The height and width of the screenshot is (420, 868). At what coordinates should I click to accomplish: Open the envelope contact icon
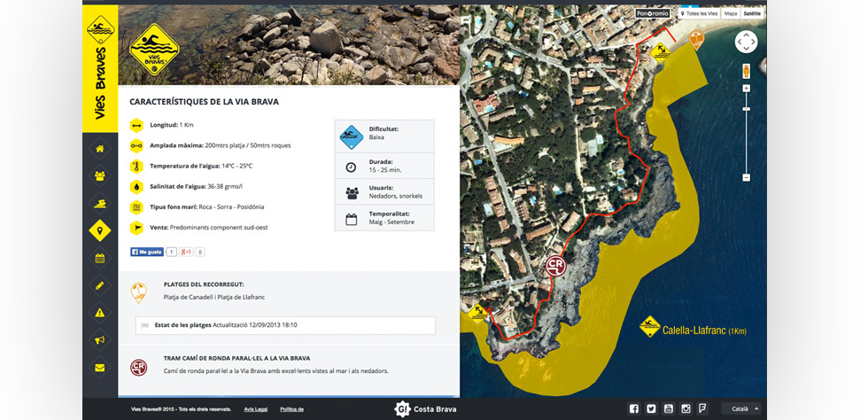[100, 368]
